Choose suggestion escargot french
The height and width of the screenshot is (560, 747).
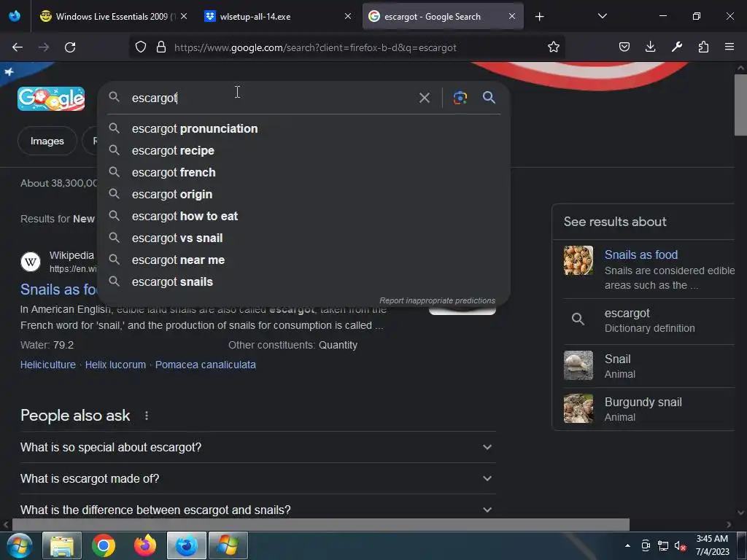pos(303,172)
